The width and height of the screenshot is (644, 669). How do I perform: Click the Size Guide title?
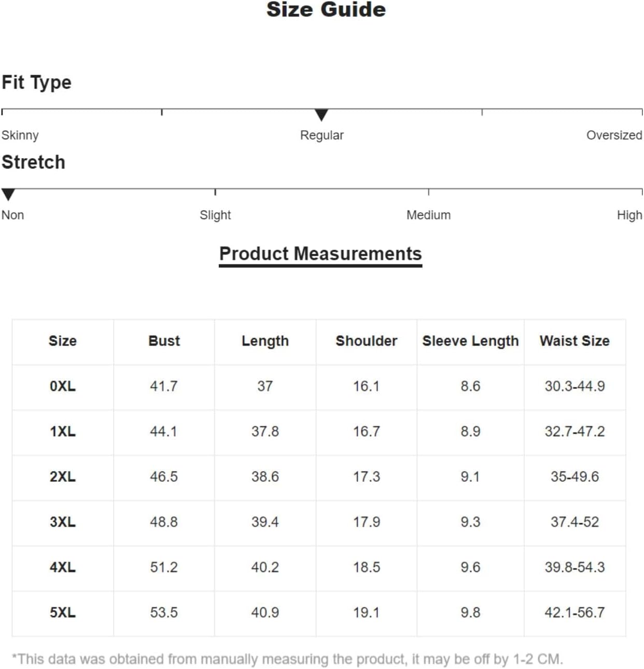tap(326, 10)
